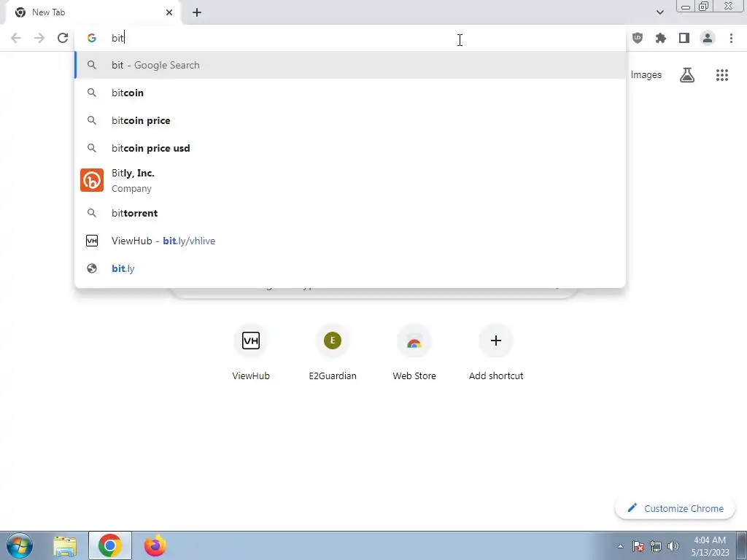Screen dimensions: 747x560
Task: Open the volume speaker tray icon
Action: tap(673, 546)
